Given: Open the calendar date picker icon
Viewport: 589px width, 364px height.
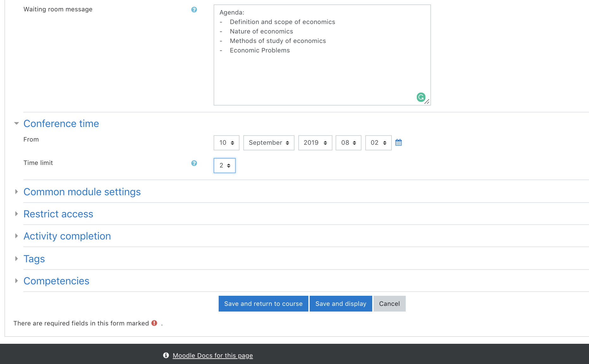Looking at the screenshot, I should coord(398,143).
